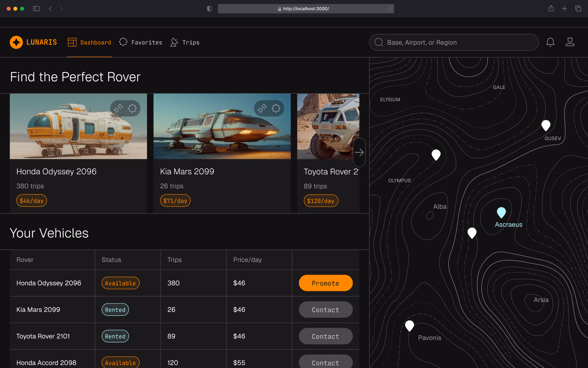
Task: Click the $120/day price badge
Action: (x=321, y=201)
